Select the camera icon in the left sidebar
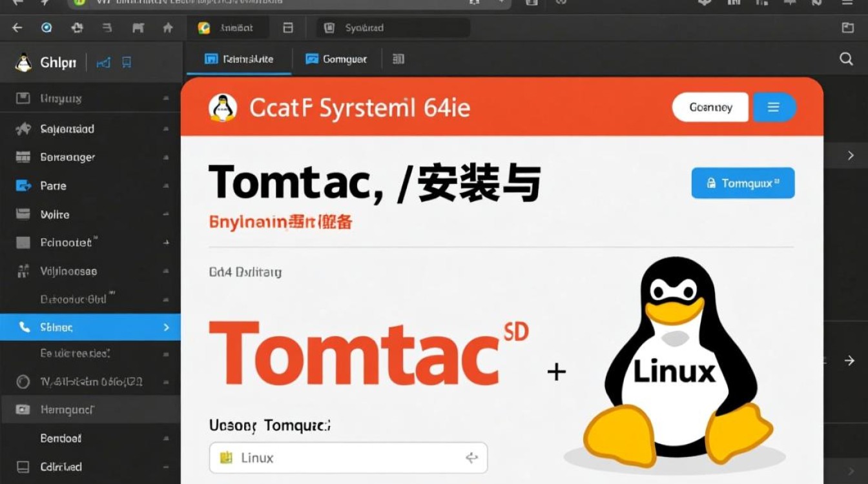Viewport: 868px width, 484px height. (22, 410)
